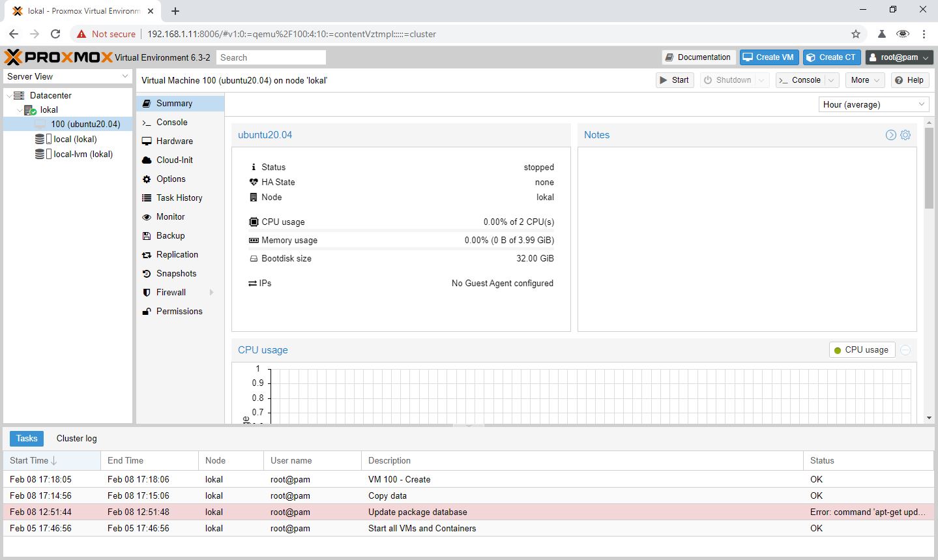Click the Snapshots history icon
938x560 pixels.
[x=147, y=274]
